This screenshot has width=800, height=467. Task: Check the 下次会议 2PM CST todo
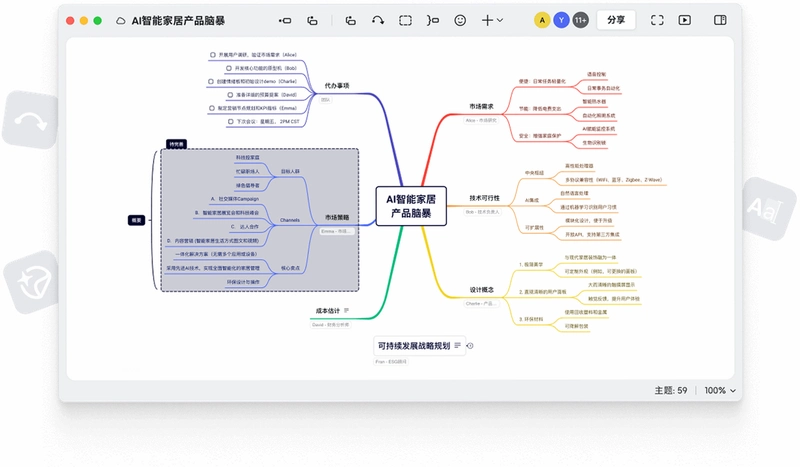(231, 121)
